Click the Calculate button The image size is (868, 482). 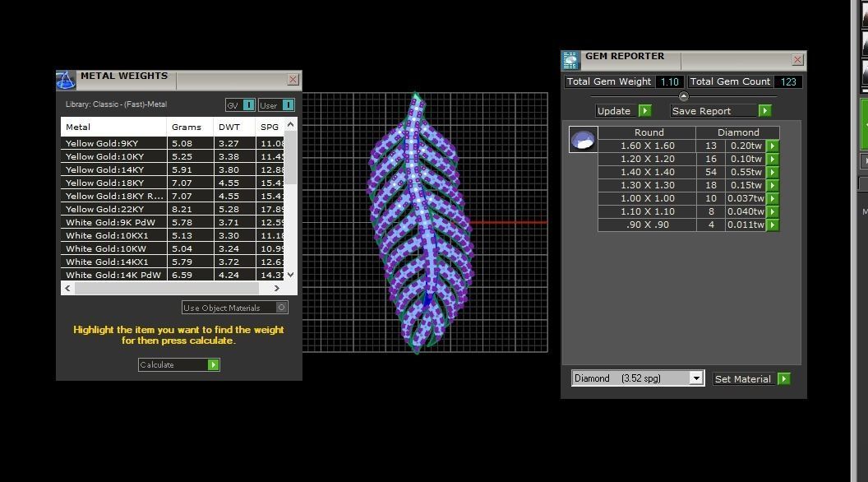[x=179, y=364]
